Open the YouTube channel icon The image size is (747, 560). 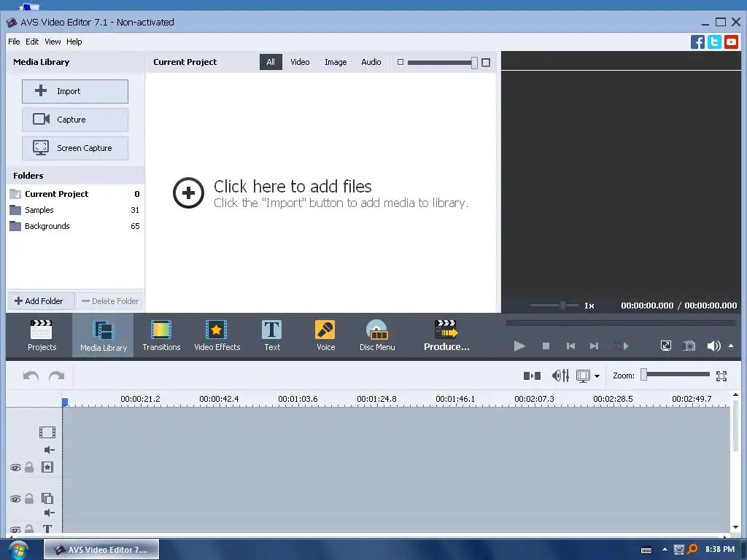pyautogui.click(x=731, y=42)
